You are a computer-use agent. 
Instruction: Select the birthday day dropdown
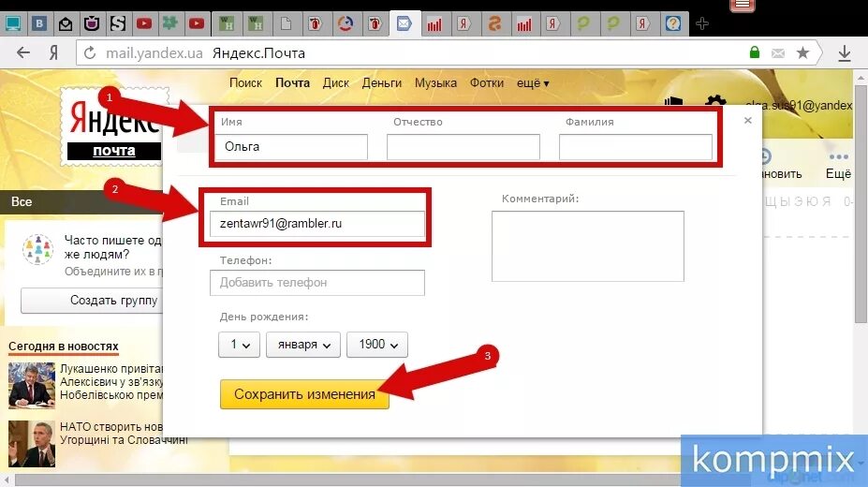239,345
